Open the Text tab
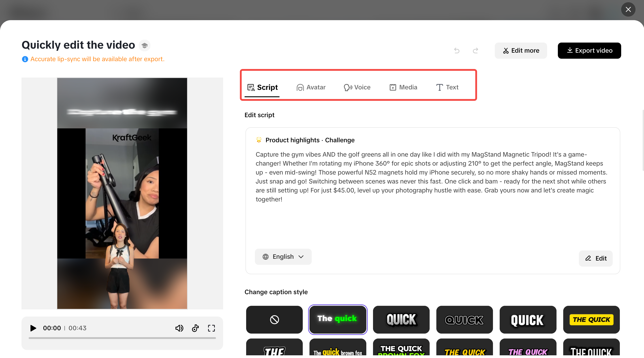 point(447,87)
